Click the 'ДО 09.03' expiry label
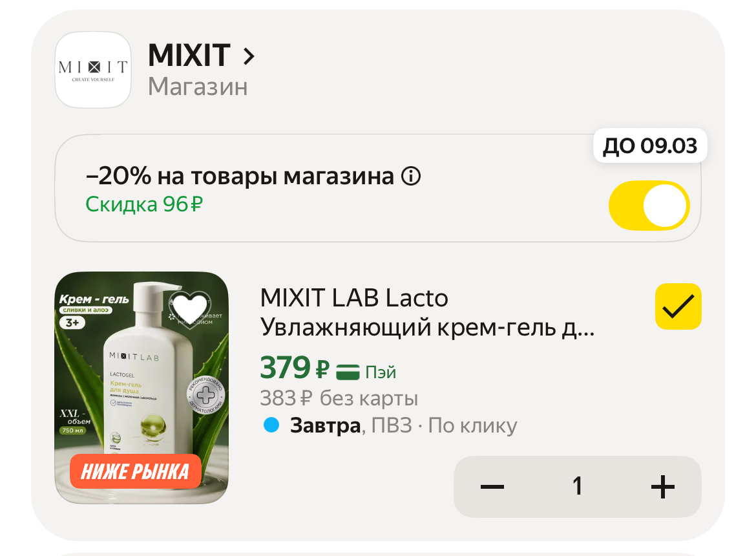Image resolution: width=756 pixels, height=556 pixels. pos(650,145)
